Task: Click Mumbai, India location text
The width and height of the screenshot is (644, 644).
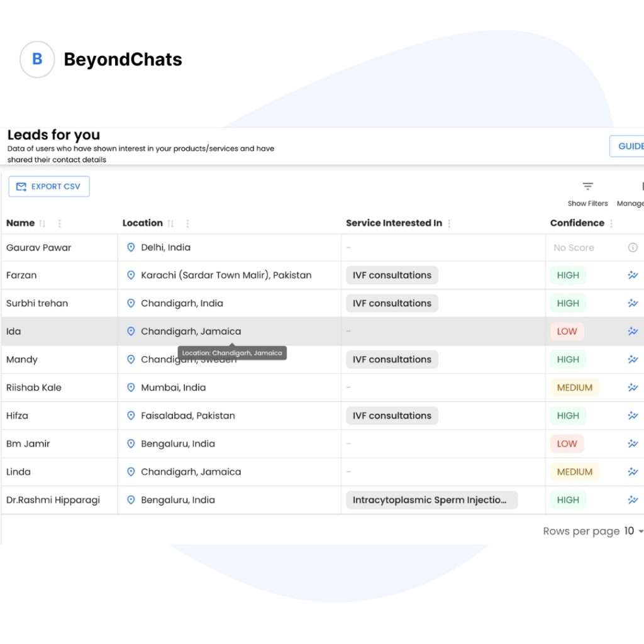Action: click(174, 387)
